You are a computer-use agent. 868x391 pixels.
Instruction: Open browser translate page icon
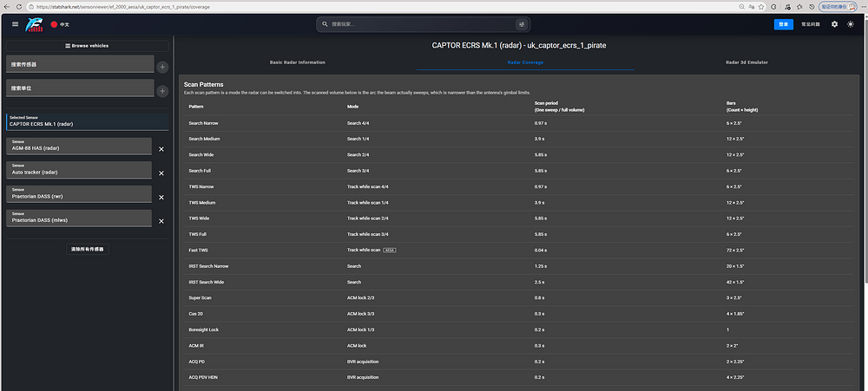(x=752, y=7)
